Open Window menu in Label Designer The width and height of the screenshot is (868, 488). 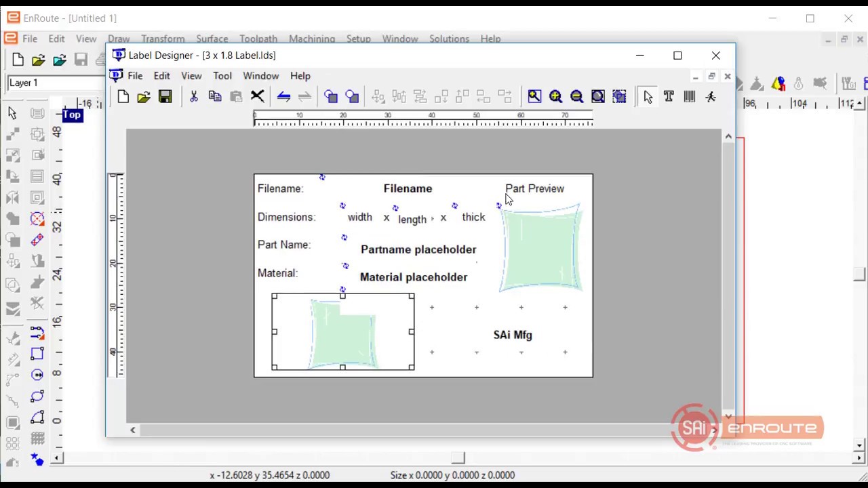261,76
